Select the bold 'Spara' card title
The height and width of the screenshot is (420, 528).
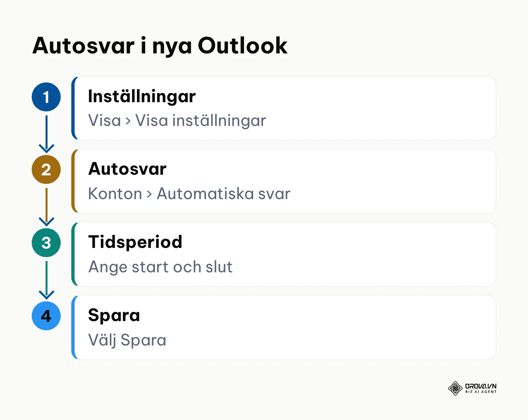coord(114,315)
